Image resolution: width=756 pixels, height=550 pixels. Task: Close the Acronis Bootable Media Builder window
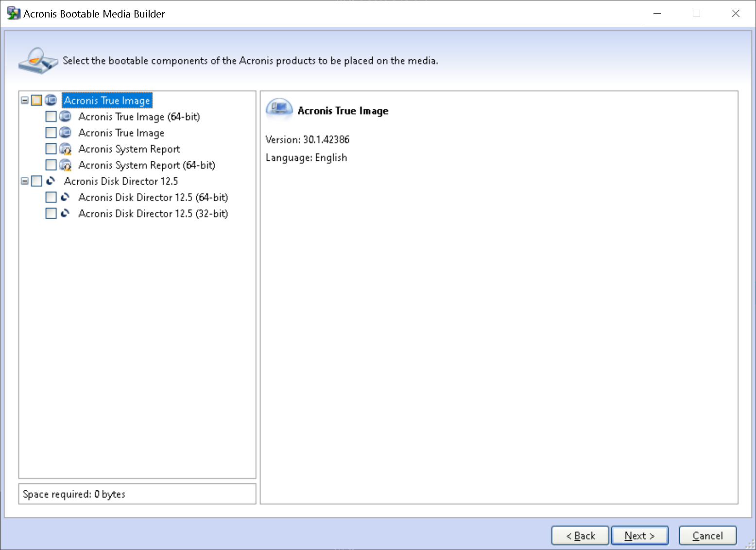tap(736, 14)
